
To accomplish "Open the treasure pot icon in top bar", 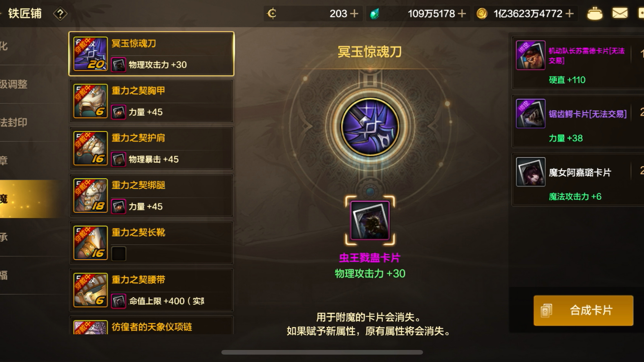I will 595,14.
